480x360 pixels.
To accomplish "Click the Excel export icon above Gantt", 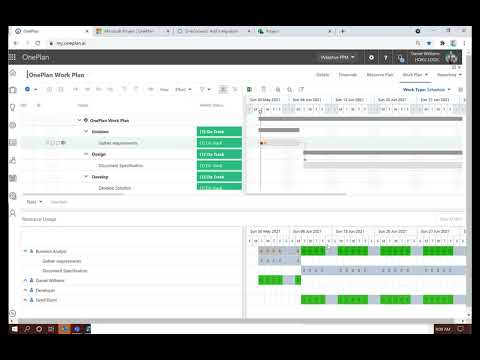I will [x=249, y=89].
